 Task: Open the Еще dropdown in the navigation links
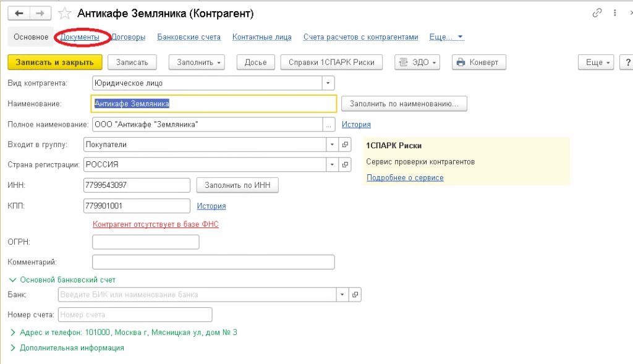coord(446,37)
